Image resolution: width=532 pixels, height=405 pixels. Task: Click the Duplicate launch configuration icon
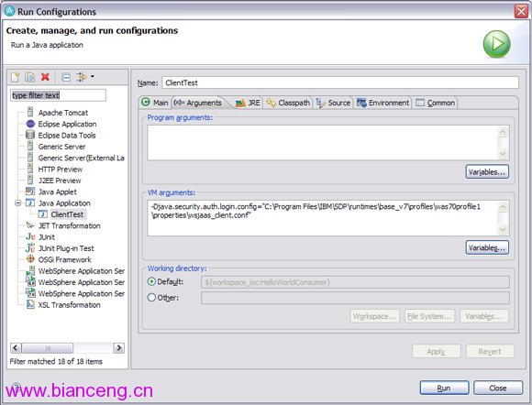tap(30, 77)
